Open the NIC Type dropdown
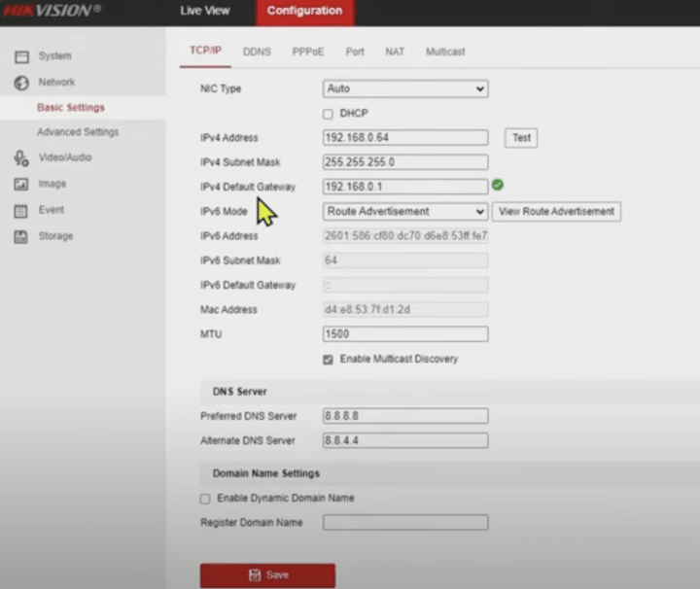 pos(404,88)
